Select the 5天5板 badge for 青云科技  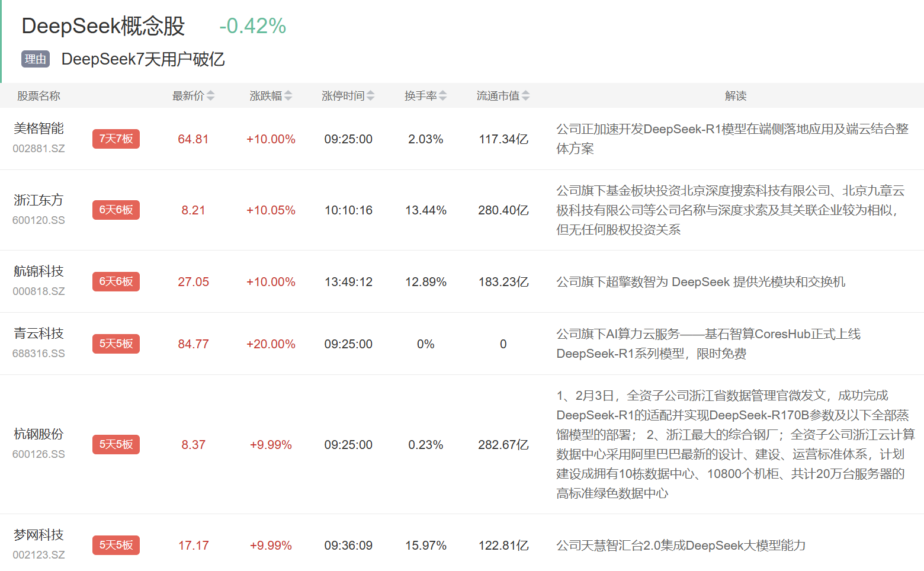[x=116, y=344]
